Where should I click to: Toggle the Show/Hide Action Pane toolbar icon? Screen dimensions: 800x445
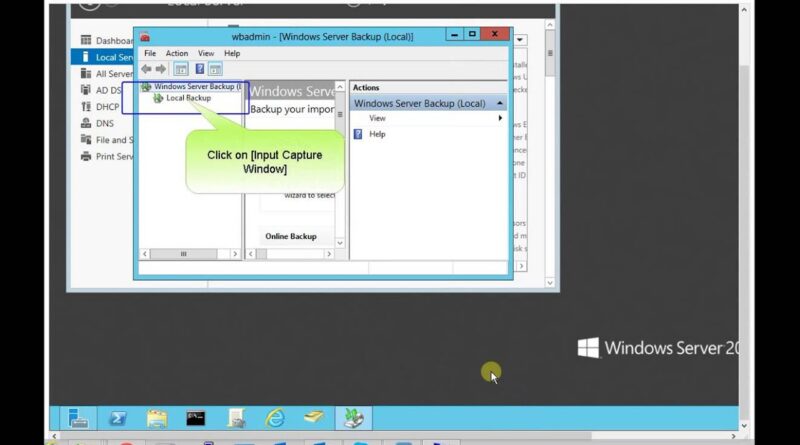215,69
